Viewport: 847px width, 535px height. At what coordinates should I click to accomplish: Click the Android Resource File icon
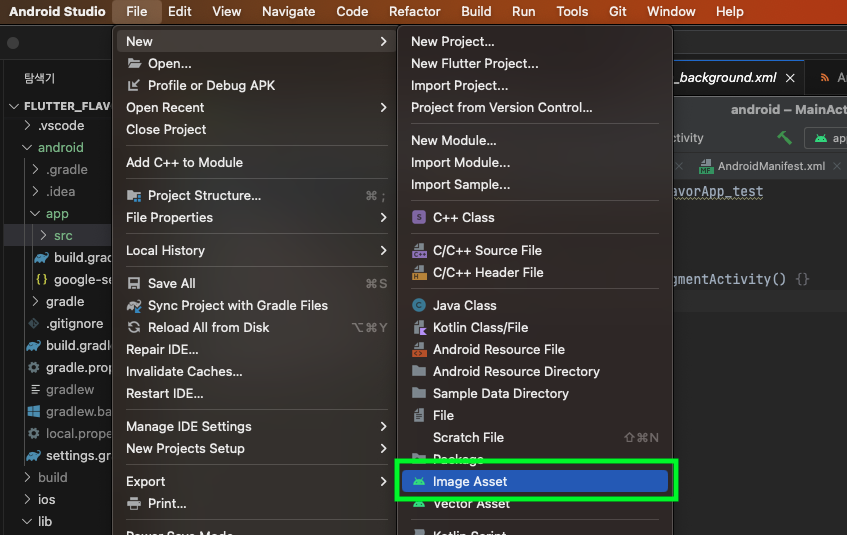pyautogui.click(x=419, y=350)
